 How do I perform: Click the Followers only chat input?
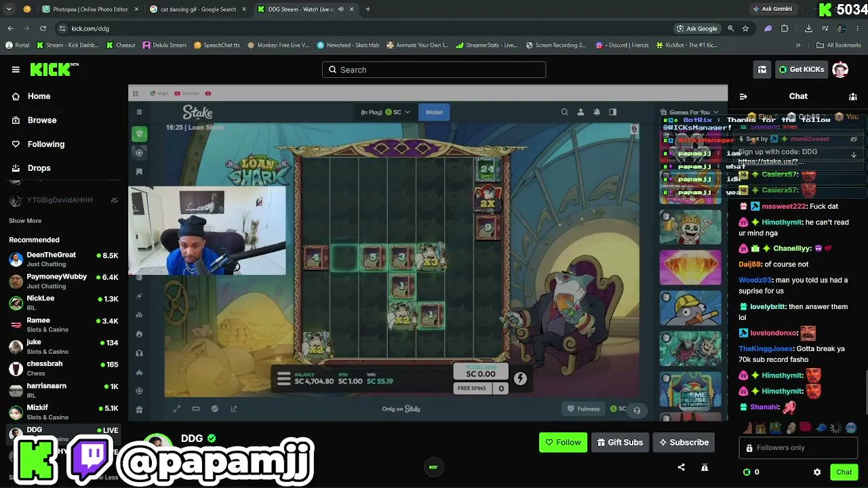click(x=798, y=448)
